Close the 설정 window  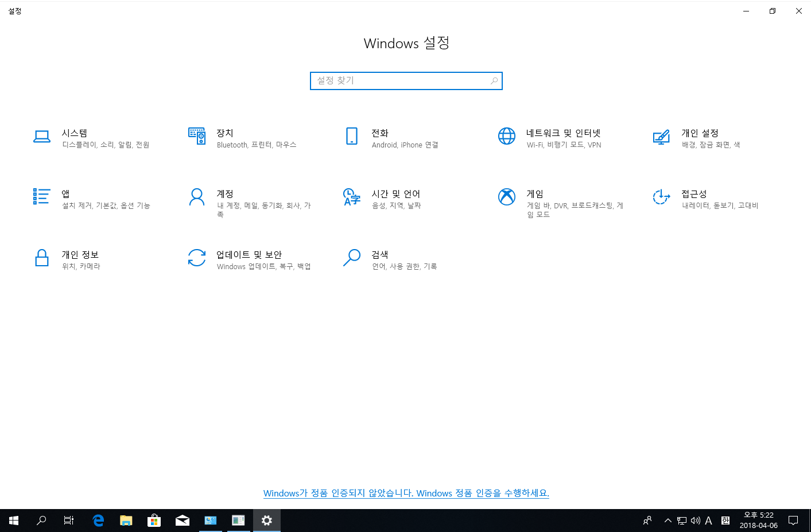click(798, 11)
